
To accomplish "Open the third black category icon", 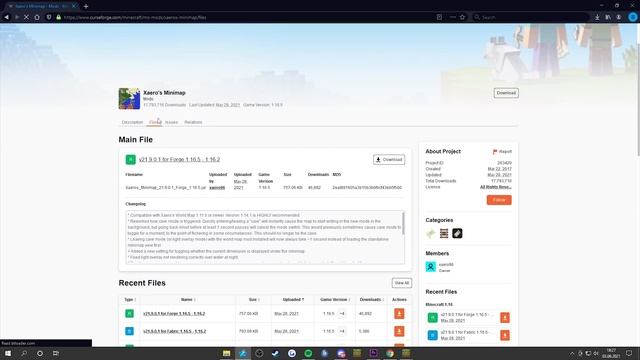I will coord(457,233).
